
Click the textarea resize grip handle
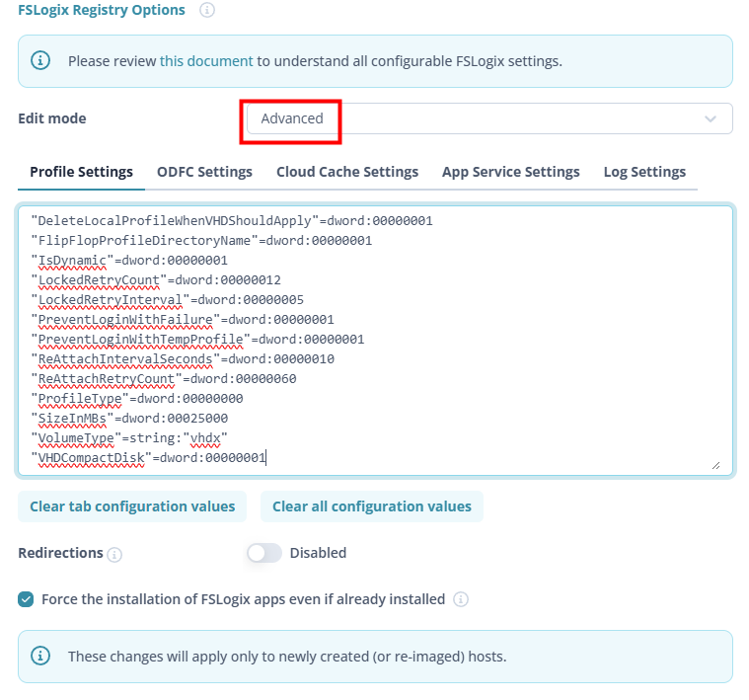point(715,465)
